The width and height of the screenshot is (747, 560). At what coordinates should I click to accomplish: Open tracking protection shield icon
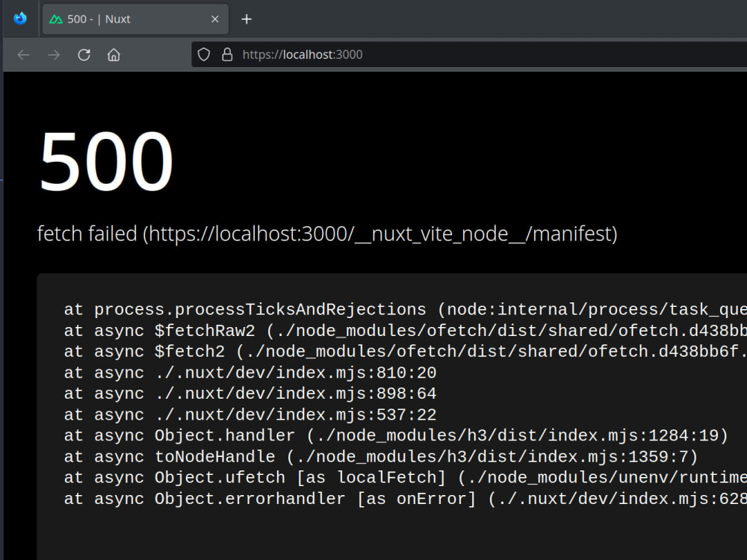point(204,55)
